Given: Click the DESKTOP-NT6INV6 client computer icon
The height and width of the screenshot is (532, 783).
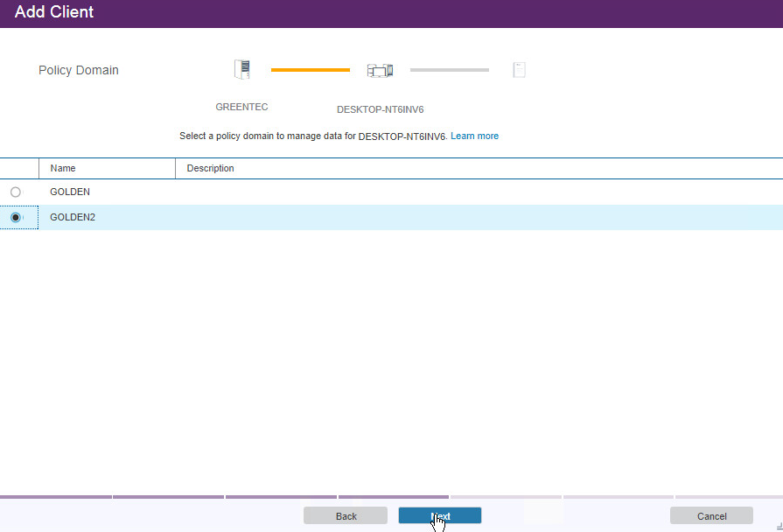Looking at the screenshot, I should (x=380, y=70).
